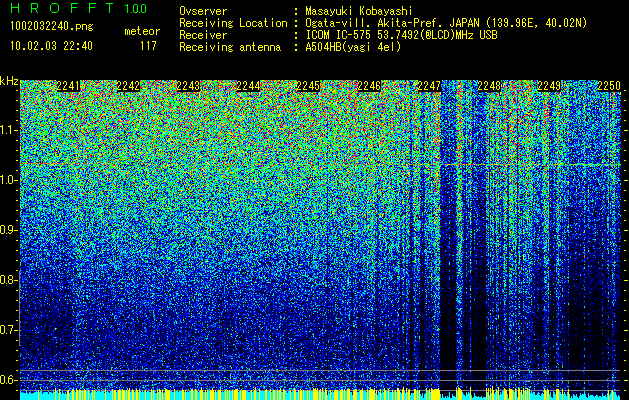Click the 2241 time marker

click(x=68, y=86)
